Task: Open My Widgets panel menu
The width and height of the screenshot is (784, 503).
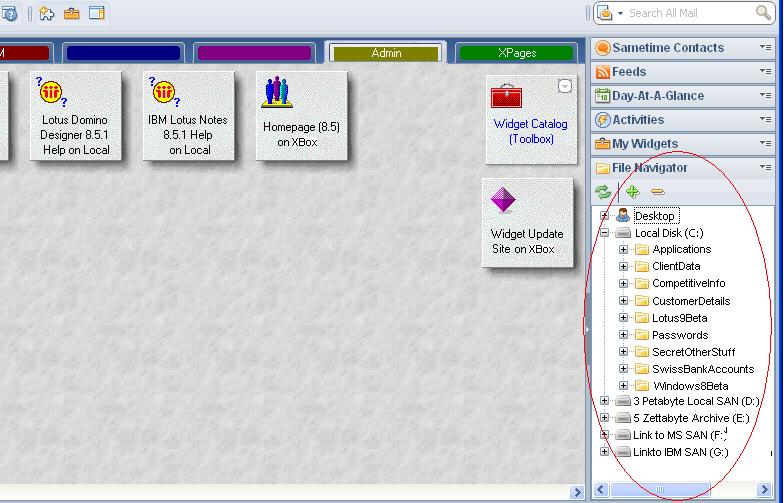Action: tap(765, 143)
